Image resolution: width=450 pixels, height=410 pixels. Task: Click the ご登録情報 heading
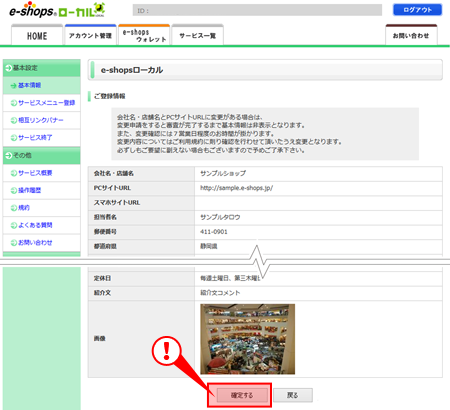[x=110, y=96]
